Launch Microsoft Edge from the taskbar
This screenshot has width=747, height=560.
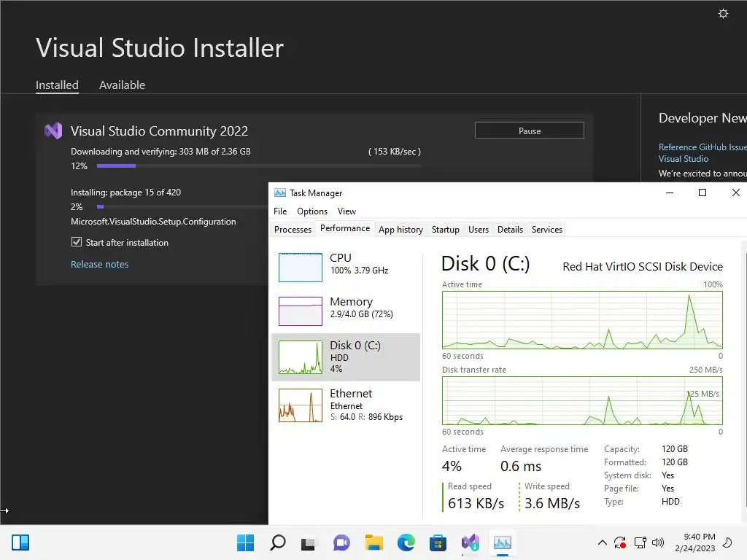[x=406, y=542]
